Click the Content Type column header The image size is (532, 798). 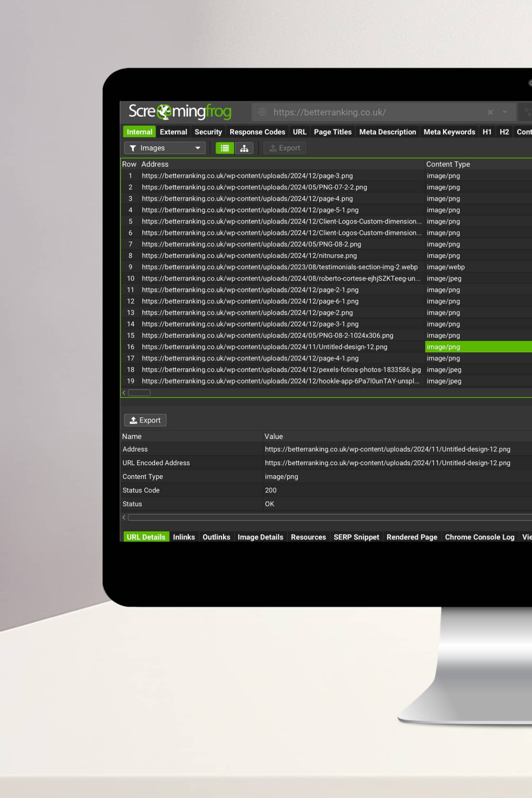448,164
